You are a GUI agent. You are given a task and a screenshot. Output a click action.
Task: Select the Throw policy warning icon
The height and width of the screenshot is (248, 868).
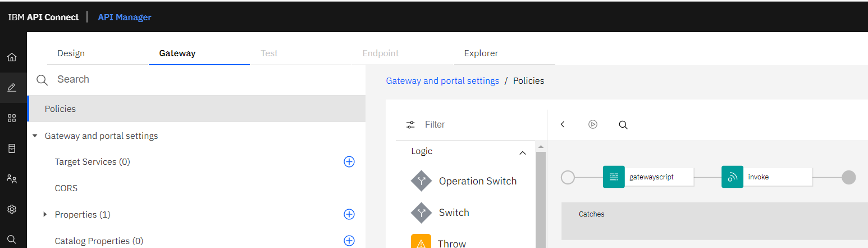coord(421,242)
